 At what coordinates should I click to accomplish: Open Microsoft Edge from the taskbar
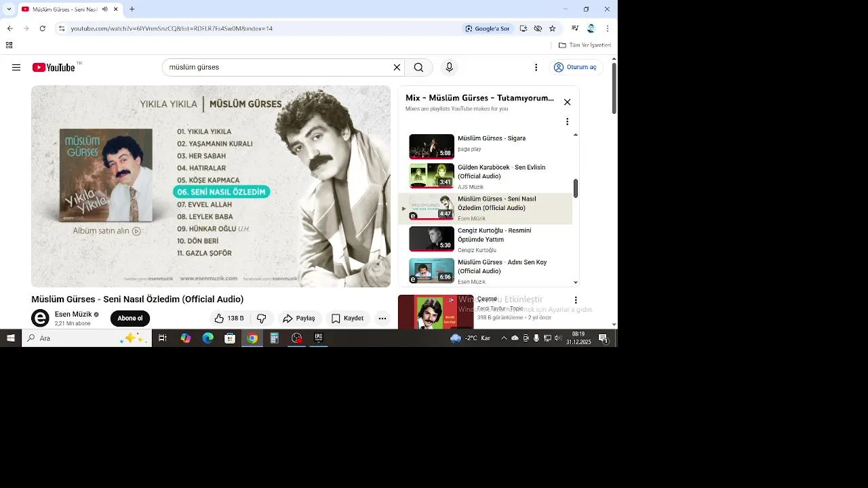tap(208, 338)
